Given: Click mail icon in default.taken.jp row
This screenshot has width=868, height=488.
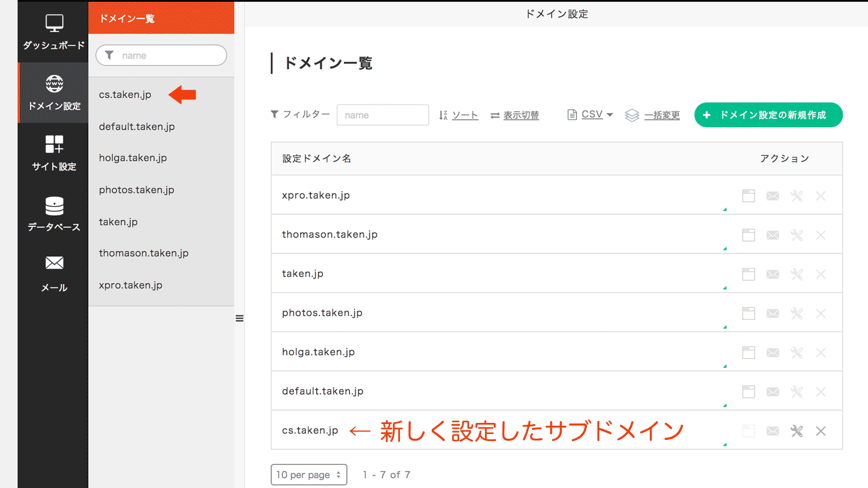Looking at the screenshot, I should coord(773,392).
